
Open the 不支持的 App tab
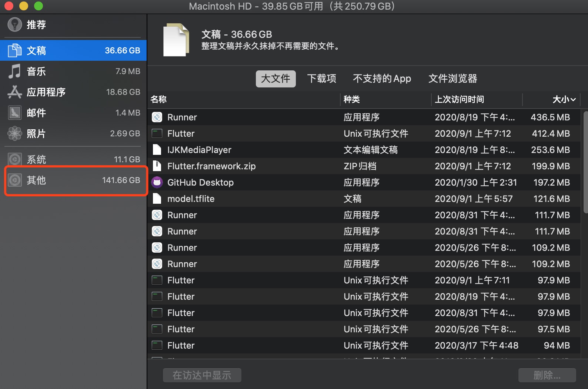[382, 79]
